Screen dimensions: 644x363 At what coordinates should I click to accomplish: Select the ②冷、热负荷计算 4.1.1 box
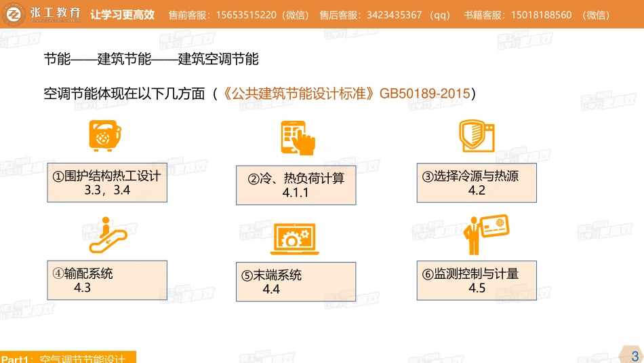pos(296,185)
